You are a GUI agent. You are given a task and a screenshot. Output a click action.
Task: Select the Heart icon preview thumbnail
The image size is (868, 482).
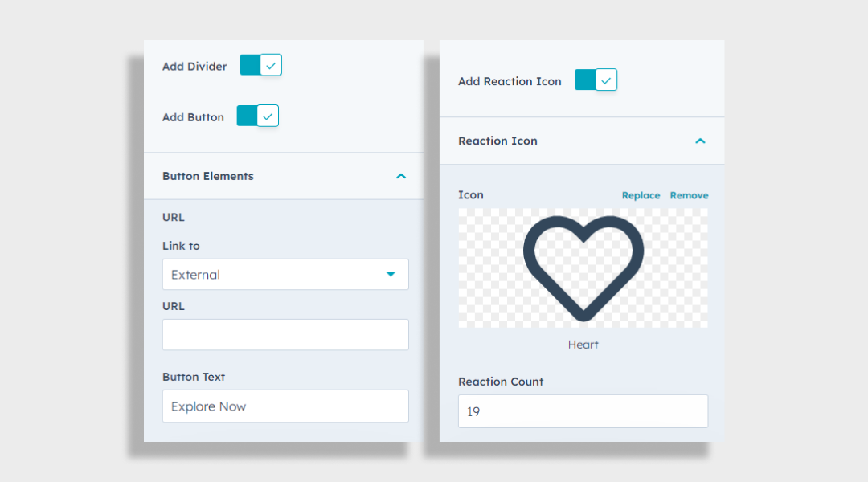pyautogui.click(x=583, y=268)
